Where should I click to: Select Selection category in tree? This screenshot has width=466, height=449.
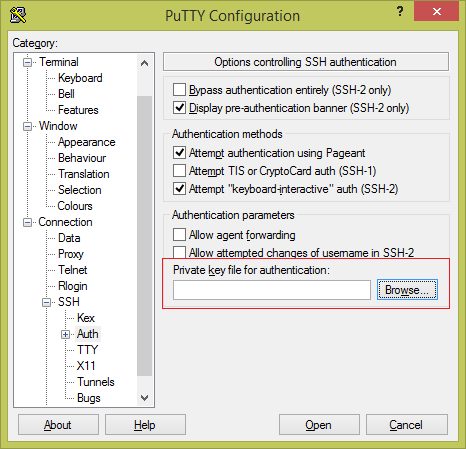79,190
